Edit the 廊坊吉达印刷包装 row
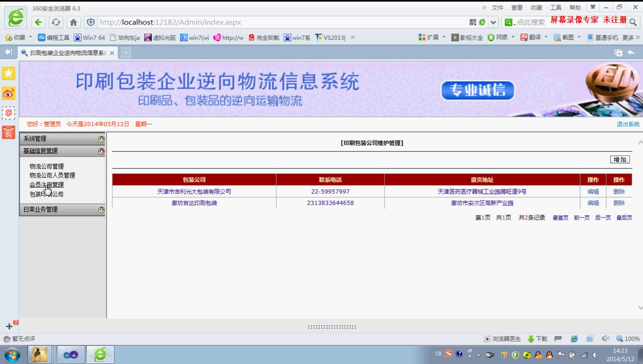This screenshot has width=643, height=364. click(593, 203)
